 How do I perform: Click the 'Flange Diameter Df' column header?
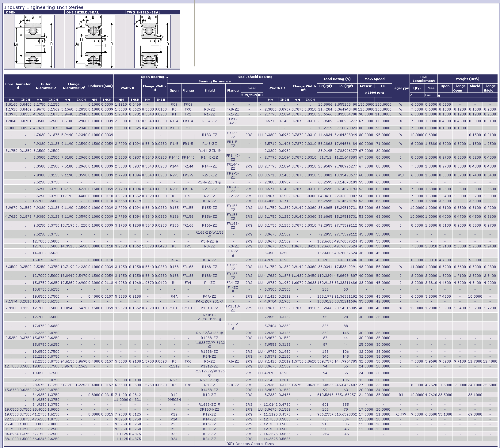tap(74, 86)
